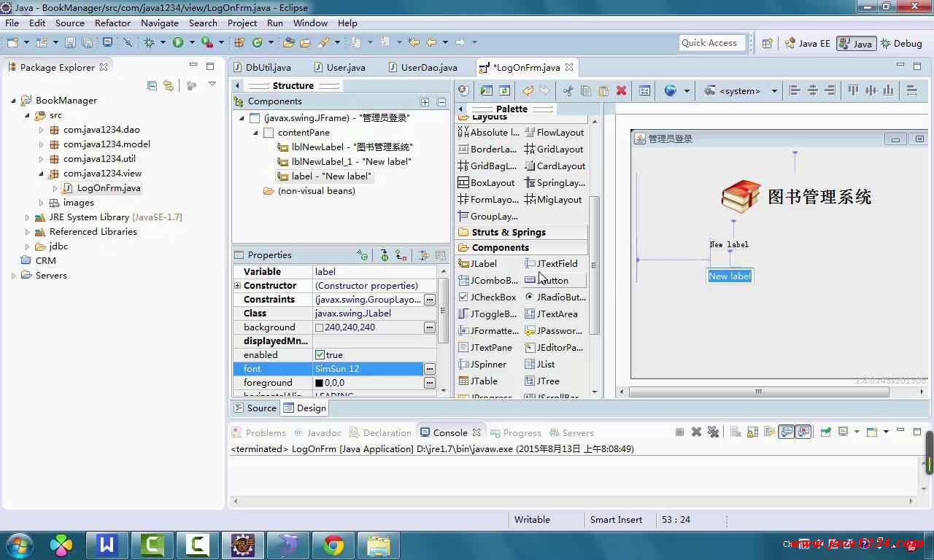Open the Refactor menu
The height and width of the screenshot is (560, 934).
(x=112, y=23)
